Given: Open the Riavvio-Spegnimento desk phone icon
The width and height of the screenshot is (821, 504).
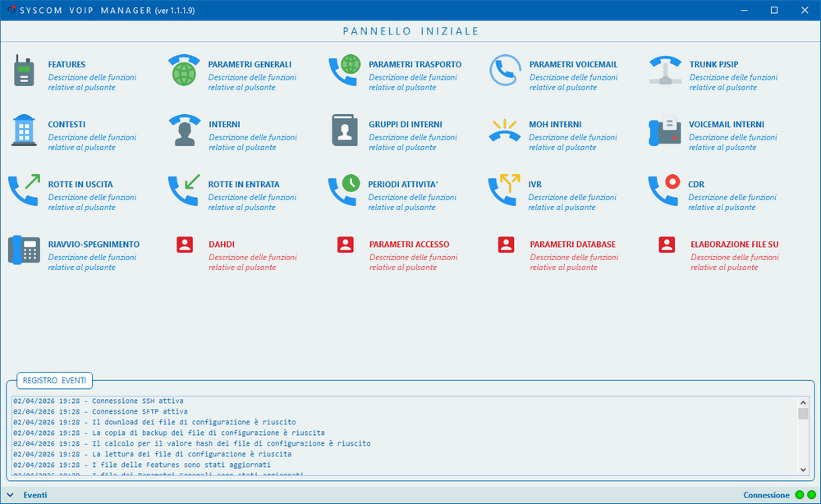Looking at the screenshot, I should coord(24,250).
